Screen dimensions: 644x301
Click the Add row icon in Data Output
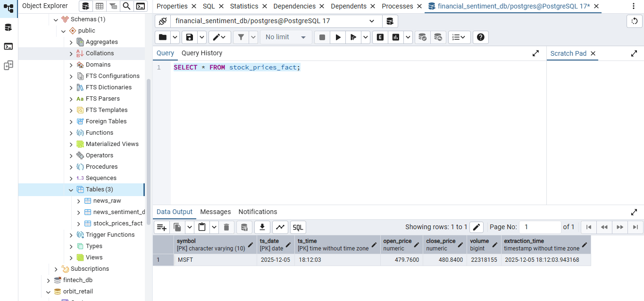point(162,227)
